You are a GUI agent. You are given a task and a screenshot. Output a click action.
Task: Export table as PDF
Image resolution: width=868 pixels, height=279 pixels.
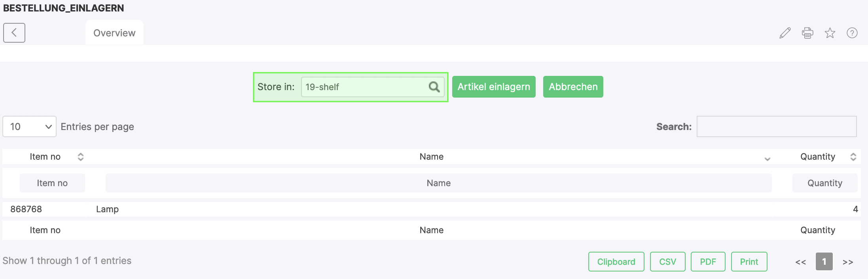tap(708, 262)
